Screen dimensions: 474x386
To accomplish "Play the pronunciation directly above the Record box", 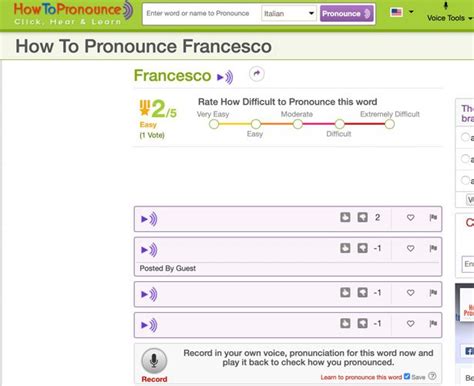I will (x=149, y=325).
